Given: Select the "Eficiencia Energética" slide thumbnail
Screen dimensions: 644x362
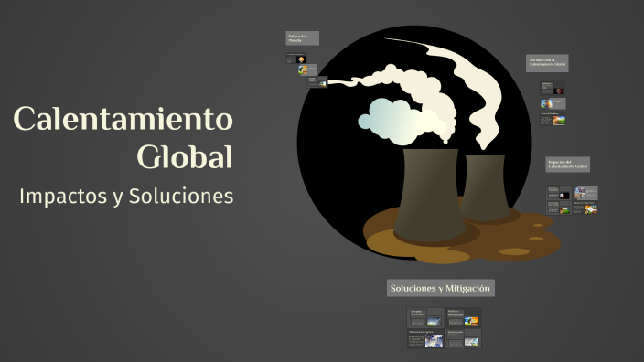Looking at the screenshot, I should point(425,338).
